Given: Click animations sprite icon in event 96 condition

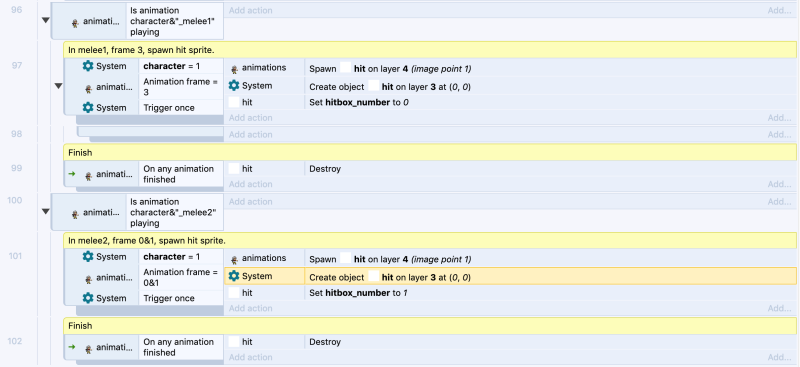Looking at the screenshot, I should [76, 22].
